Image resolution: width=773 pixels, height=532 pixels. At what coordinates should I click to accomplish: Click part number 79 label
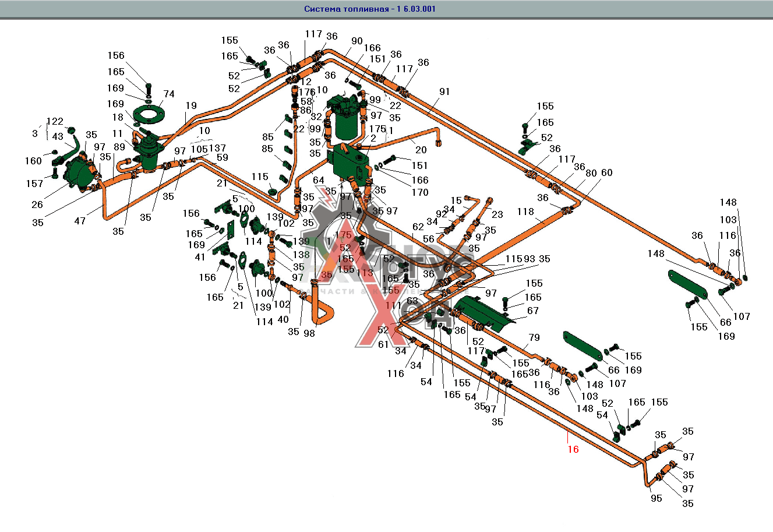tap(534, 337)
